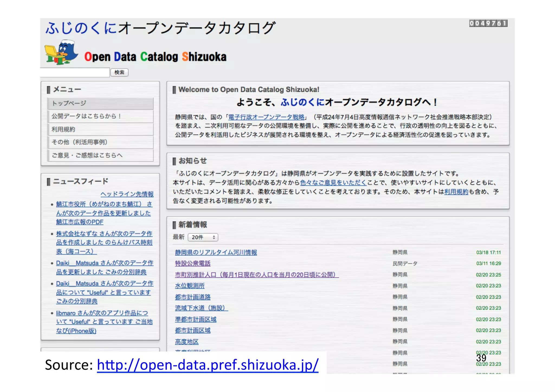Open the 利用規約 menu item

point(101,129)
